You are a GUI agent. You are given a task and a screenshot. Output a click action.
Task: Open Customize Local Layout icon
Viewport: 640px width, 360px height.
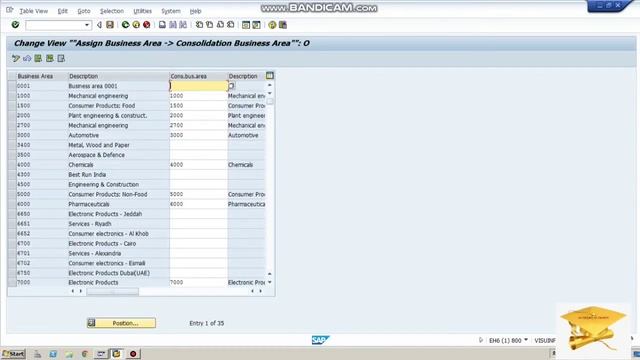282,25
